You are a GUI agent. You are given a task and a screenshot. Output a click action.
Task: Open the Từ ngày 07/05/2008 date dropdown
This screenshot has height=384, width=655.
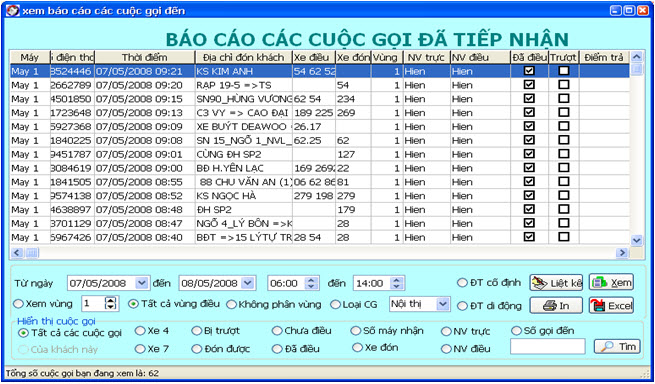click(x=142, y=283)
